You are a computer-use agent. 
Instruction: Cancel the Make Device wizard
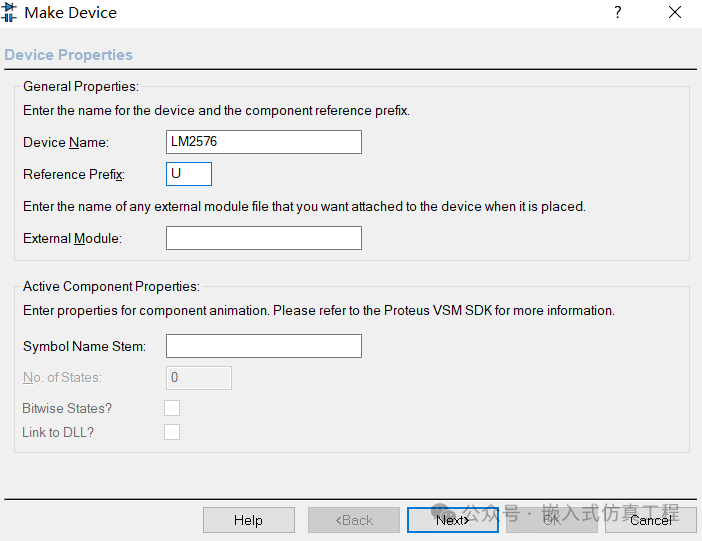tap(650, 520)
